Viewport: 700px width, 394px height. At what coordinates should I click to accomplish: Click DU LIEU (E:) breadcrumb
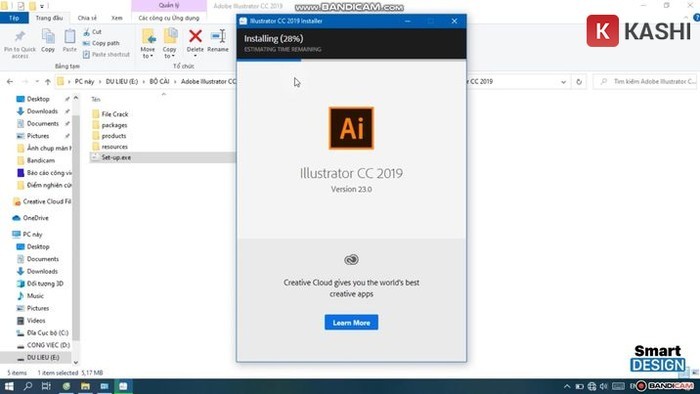point(122,82)
